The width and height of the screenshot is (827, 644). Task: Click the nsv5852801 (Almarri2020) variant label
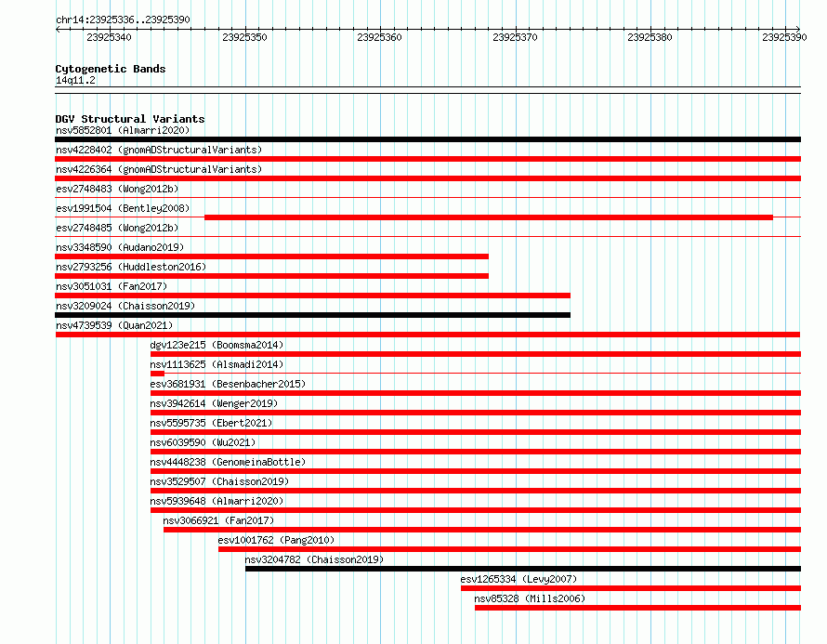coord(123,130)
